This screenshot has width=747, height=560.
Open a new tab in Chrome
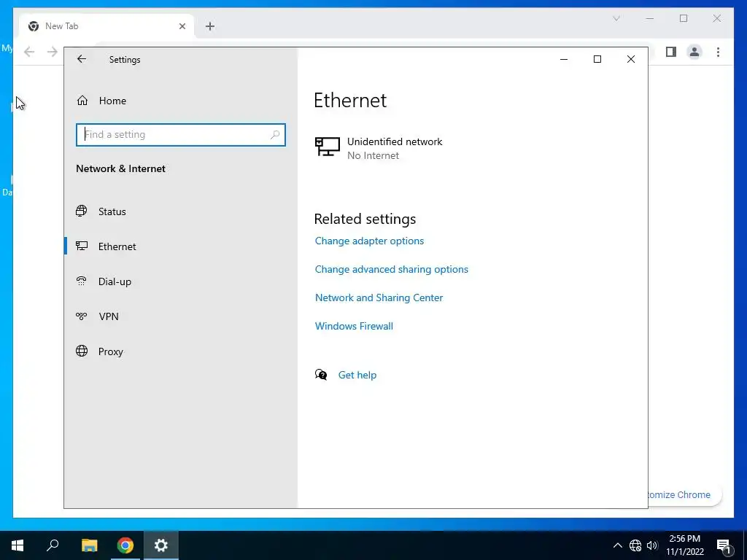click(x=210, y=26)
